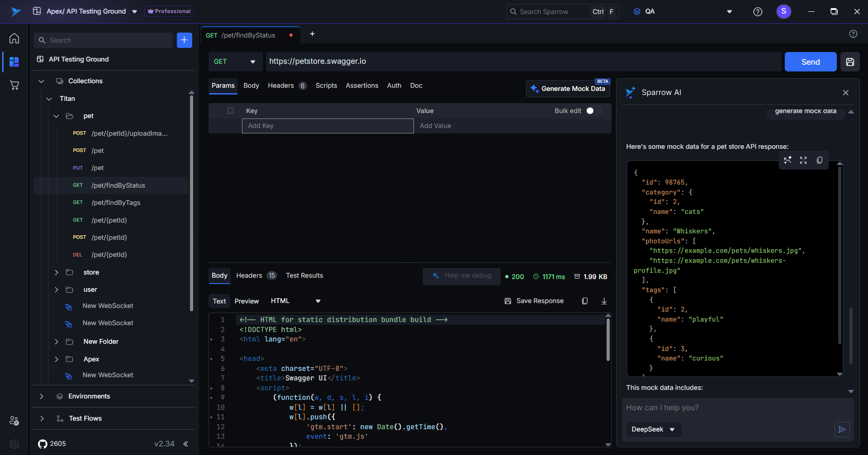Screen dimensions: 868x455
Task: Open the Marketplace cart icon
Action: coord(14,85)
